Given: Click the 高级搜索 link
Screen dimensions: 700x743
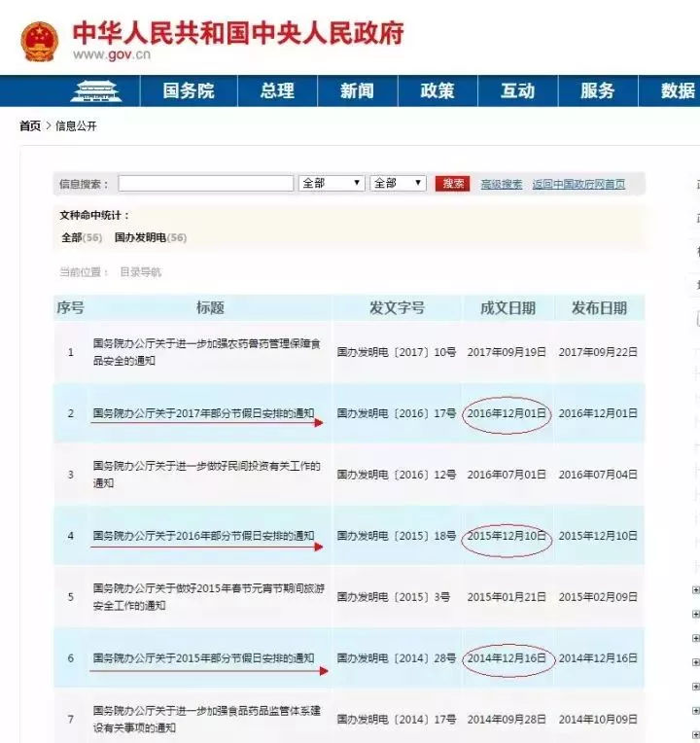Looking at the screenshot, I should click(x=501, y=184).
